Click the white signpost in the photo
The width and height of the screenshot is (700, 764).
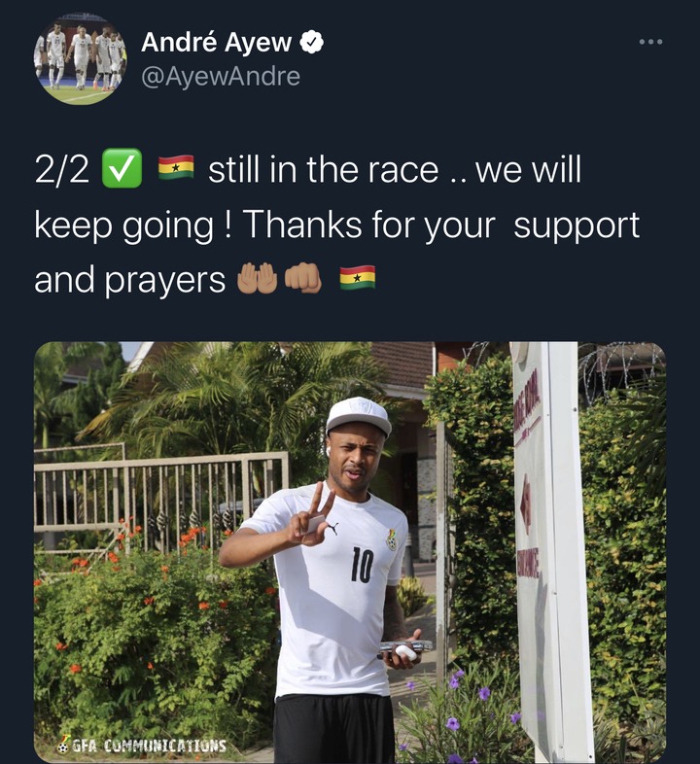(549, 550)
